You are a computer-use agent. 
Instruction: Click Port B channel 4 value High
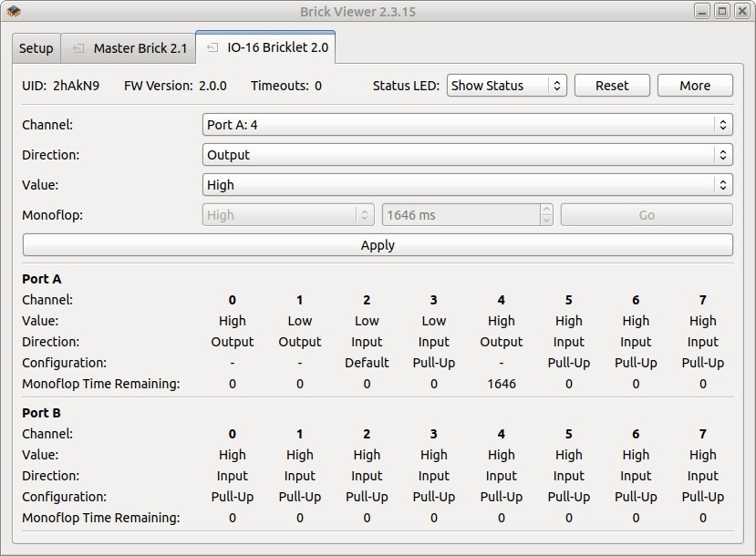coord(502,455)
